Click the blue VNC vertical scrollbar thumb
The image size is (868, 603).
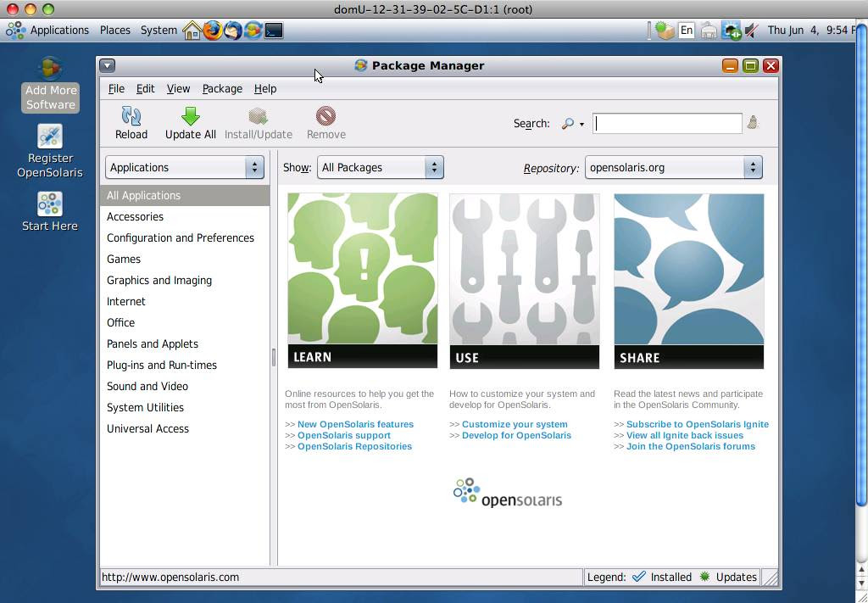coord(861,263)
